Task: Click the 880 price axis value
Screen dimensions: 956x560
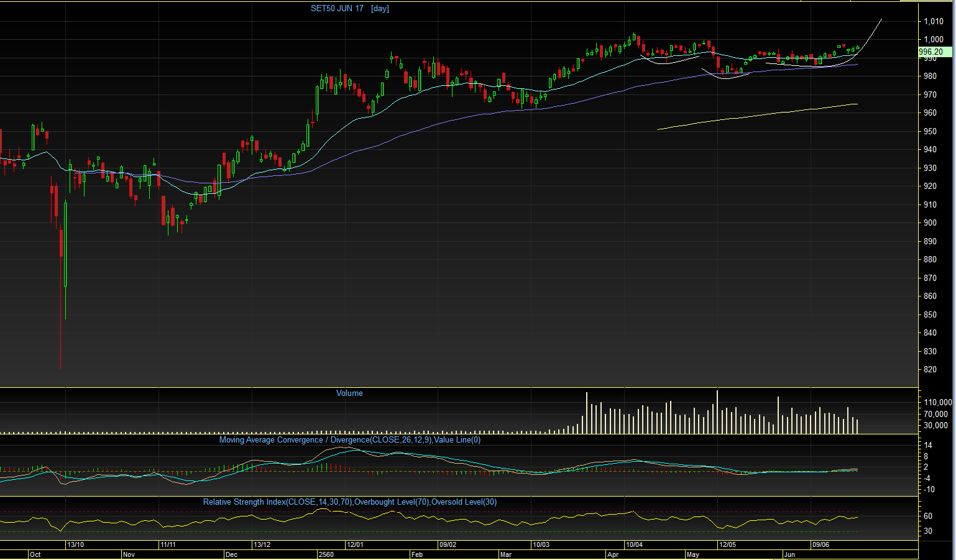Action: 931,259
